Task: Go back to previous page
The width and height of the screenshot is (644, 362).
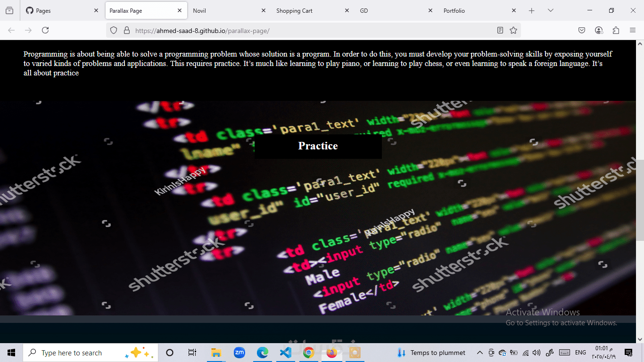Action: [x=11, y=30]
